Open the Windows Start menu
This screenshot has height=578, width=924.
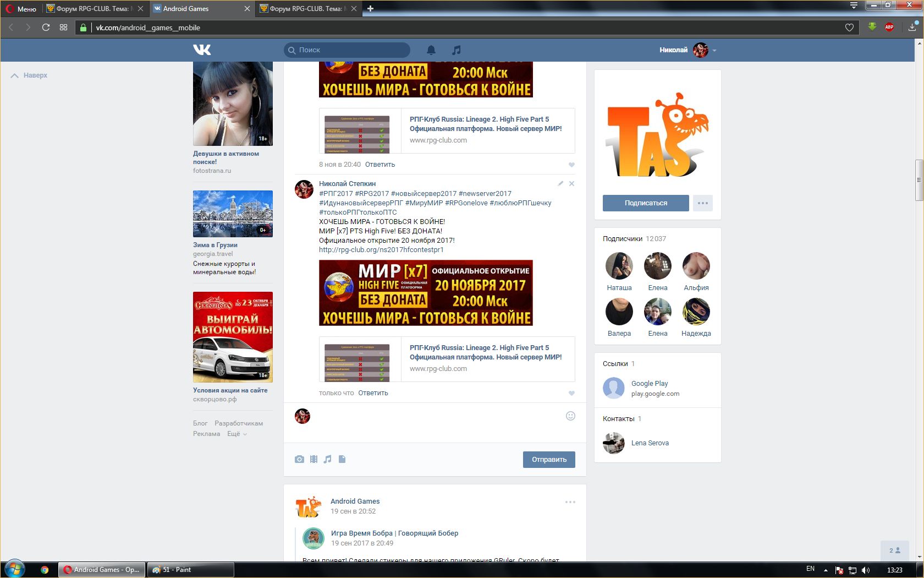pos(15,569)
